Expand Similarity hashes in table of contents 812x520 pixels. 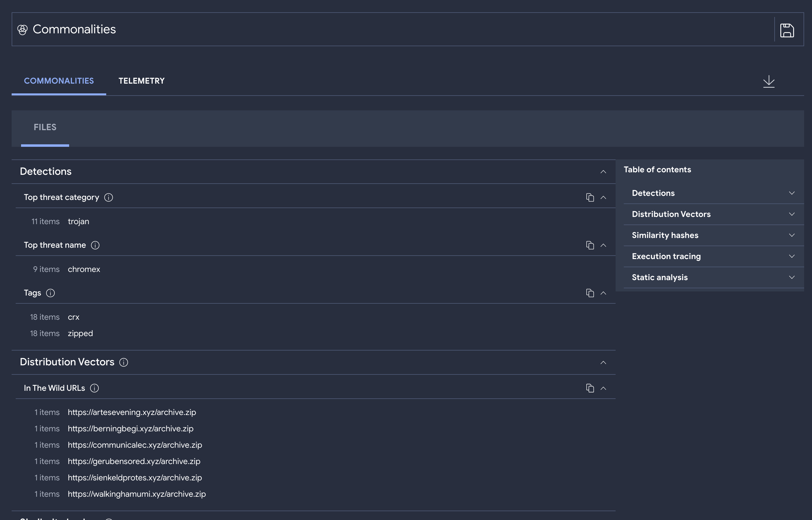(x=791, y=235)
